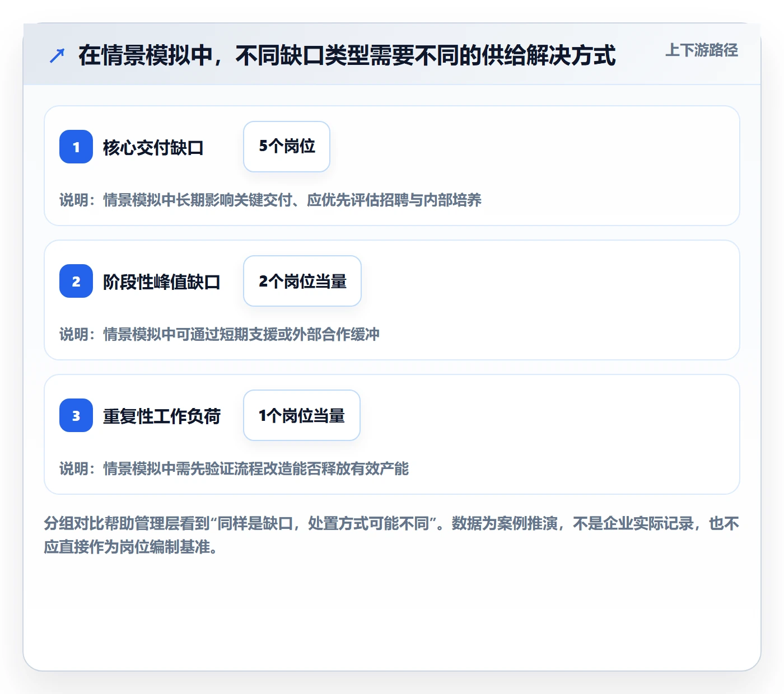Viewport: 784px width, 694px height.
Task: Click the note about 招聘与内部培养
Action: click(x=270, y=200)
